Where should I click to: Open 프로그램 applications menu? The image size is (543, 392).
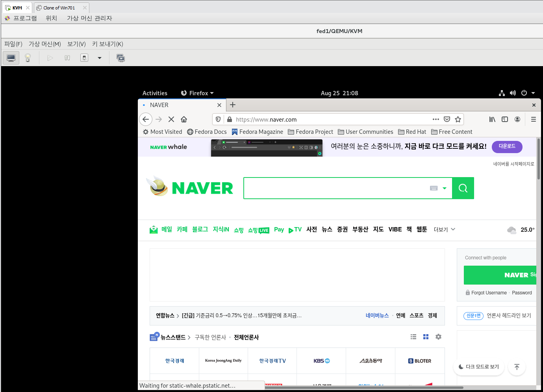point(25,18)
